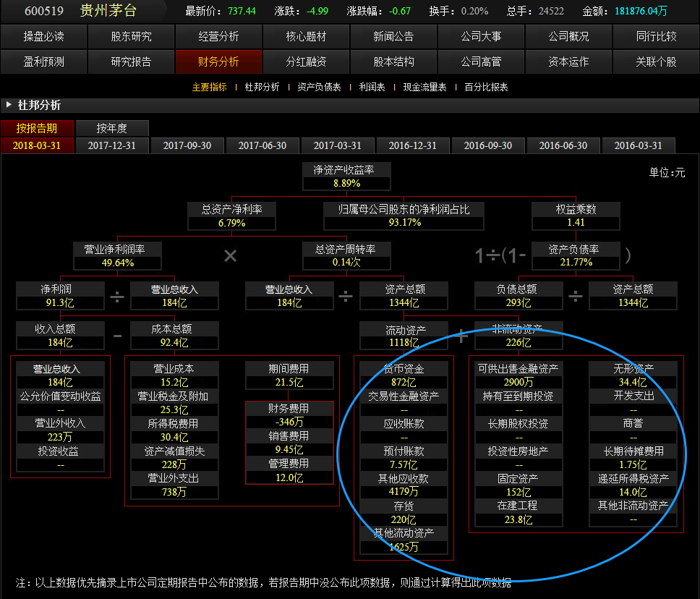Click the 固定资产 152亿 item
The height and width of the screenshot is (599, 700).
[518, 485]
